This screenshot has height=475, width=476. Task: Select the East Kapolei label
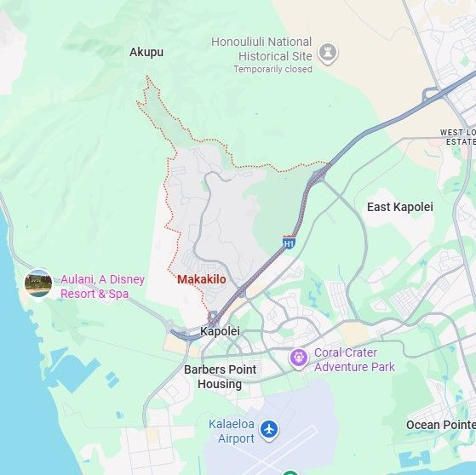[400, 207]
